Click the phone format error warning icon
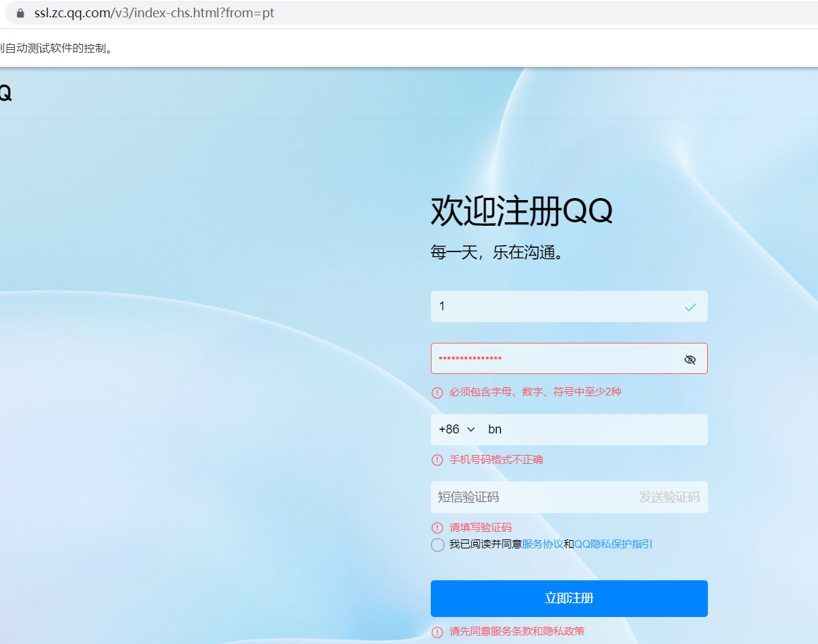This screenshot has height=644, width=818. (437, 460)
